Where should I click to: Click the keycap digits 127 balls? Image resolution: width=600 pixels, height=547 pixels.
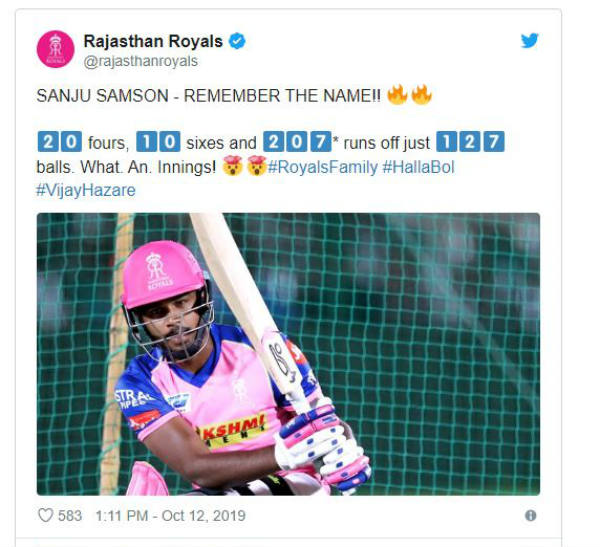471,142
